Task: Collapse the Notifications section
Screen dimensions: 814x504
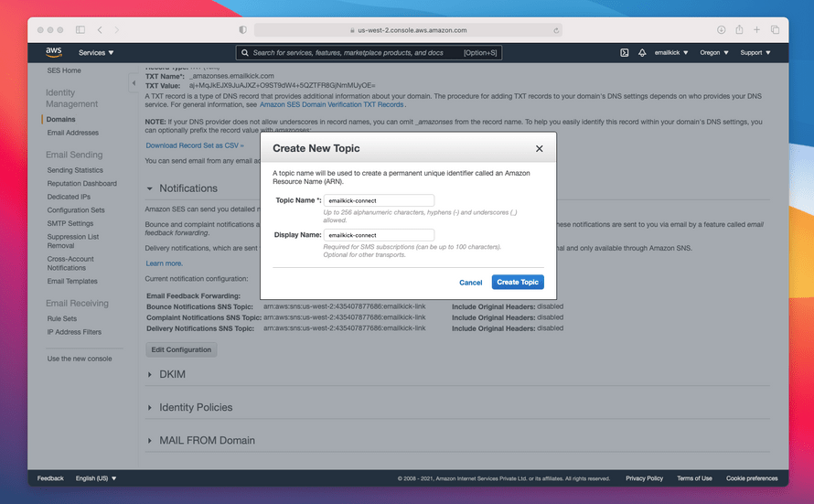Action: pos(150,188)
